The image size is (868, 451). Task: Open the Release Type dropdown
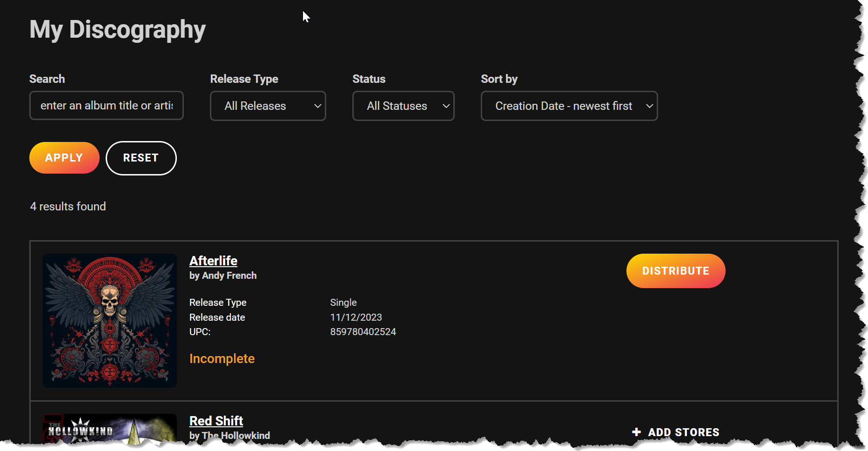click(268, 106)
